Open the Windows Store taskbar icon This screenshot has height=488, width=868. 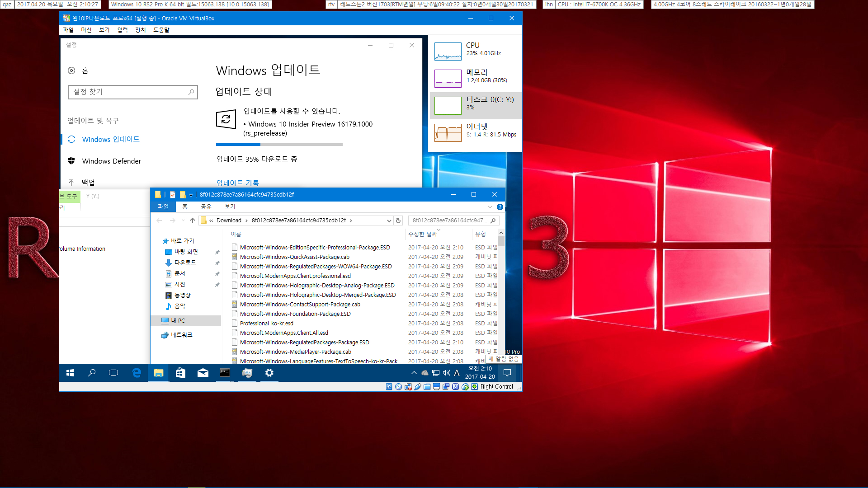tap(180, 373)
